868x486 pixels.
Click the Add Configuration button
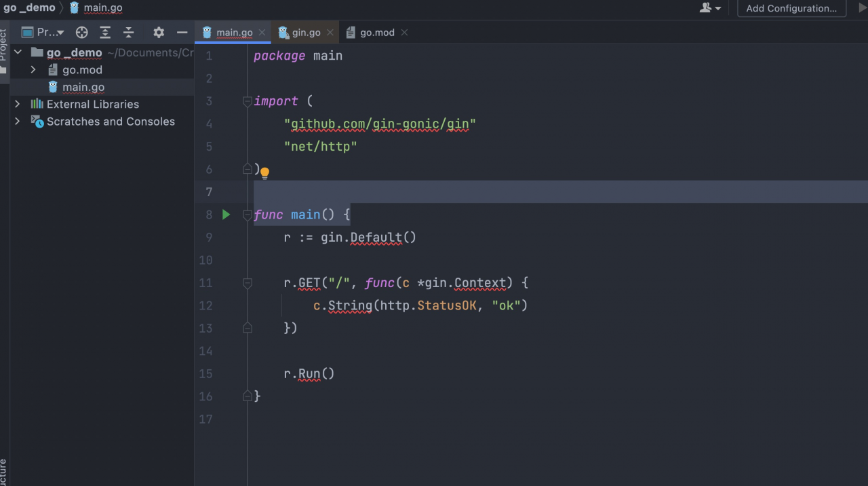click(791, 8)
